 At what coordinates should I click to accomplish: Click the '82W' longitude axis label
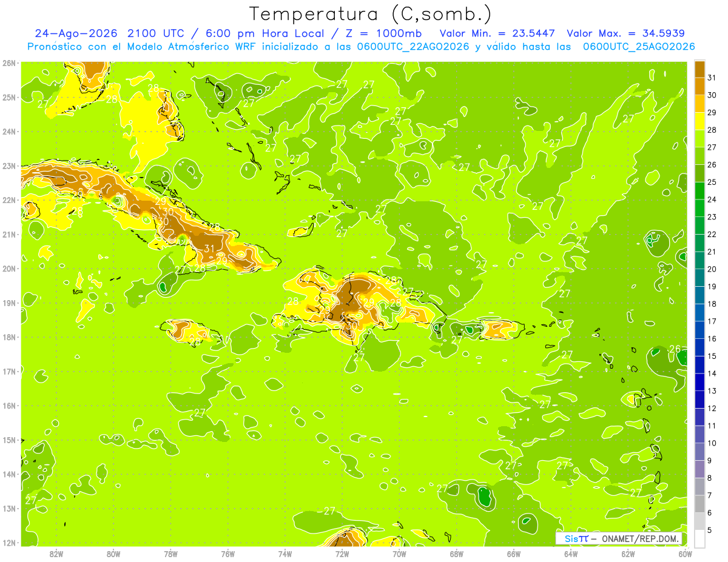pos(56,554)
